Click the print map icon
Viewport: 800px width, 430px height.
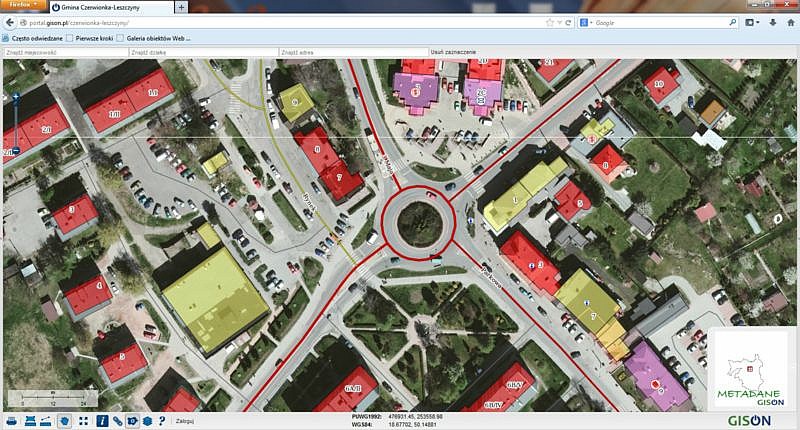click(14, 420)
